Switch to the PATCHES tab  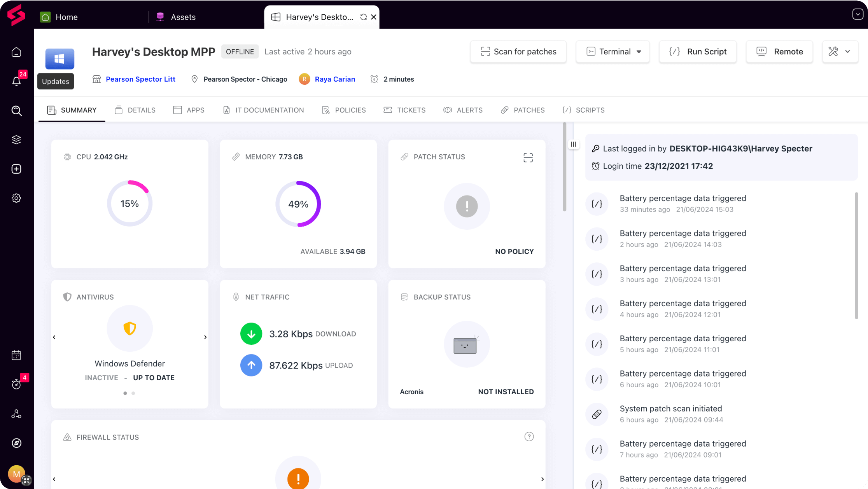(523, 110)
